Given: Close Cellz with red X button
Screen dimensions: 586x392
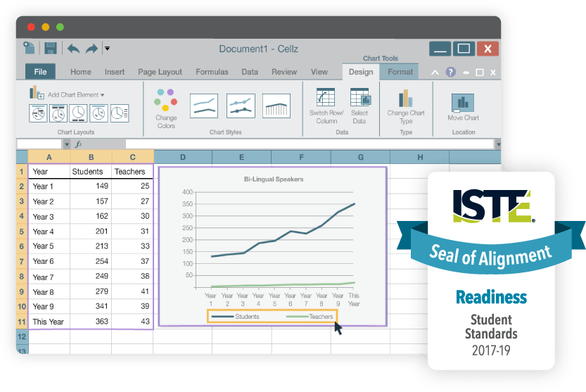Looking at the screenshot, I should 488,49.
